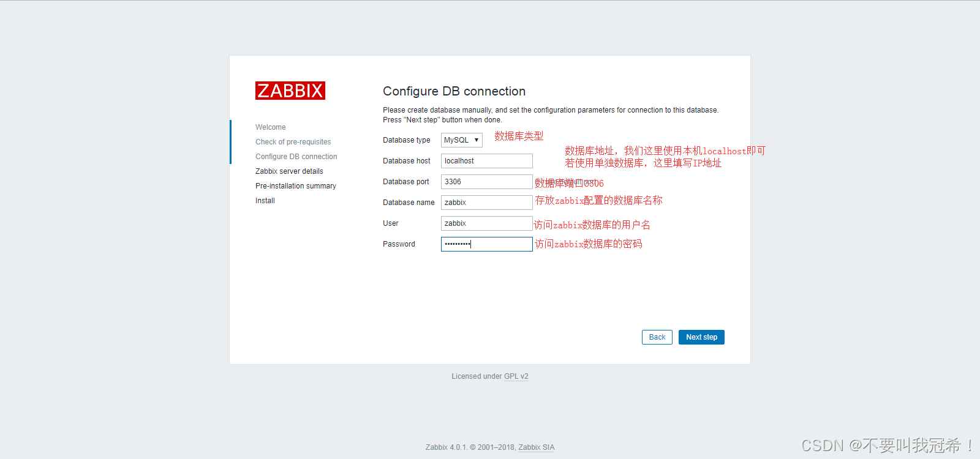980x459 pixels.
Task: Select the Database name input
Action: coord(487,203)
